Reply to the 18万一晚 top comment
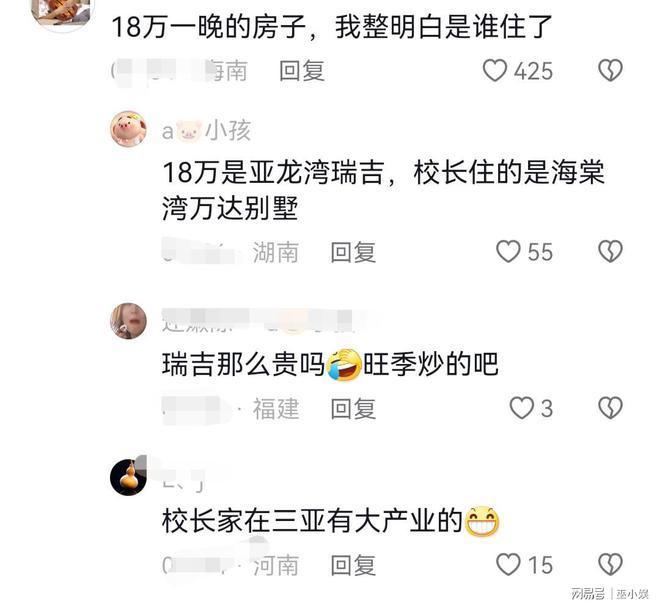Image resolution: width=660 pixels, height=606 pixels. point(302,71)
